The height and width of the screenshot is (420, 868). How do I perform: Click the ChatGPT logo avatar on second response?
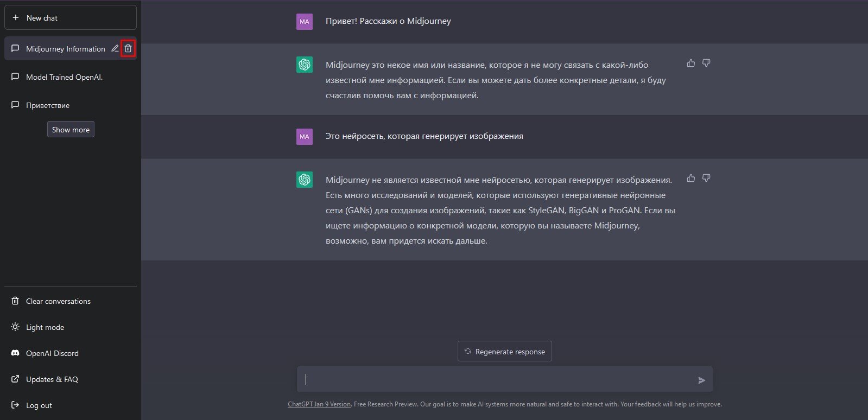pyautogui.click(x=305, y=180)
